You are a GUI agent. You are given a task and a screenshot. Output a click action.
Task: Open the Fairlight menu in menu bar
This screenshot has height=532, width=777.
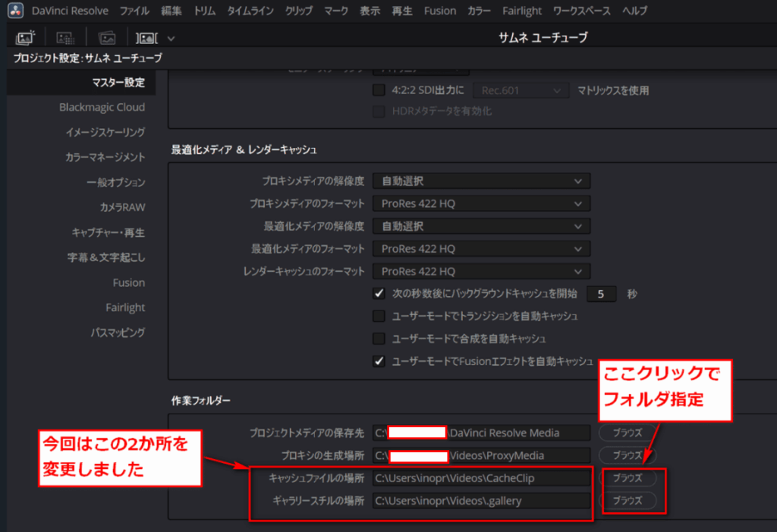(522, 11)
